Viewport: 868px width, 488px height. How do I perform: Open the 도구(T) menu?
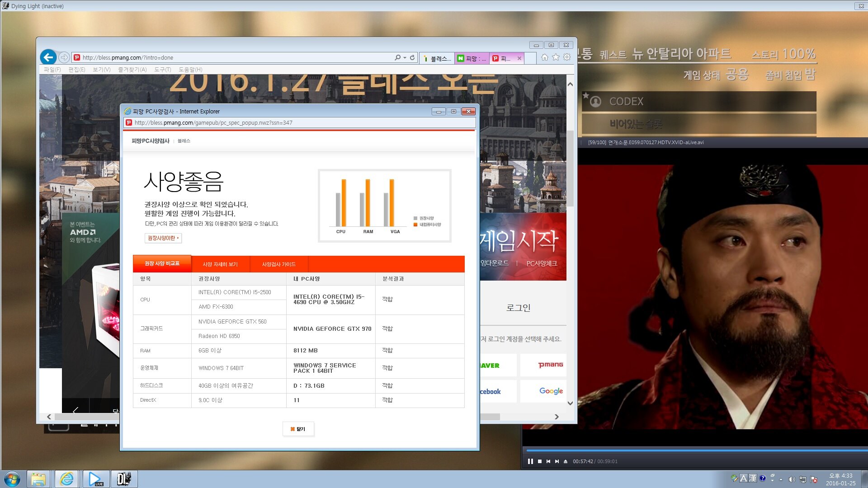[x=162, y=70]
